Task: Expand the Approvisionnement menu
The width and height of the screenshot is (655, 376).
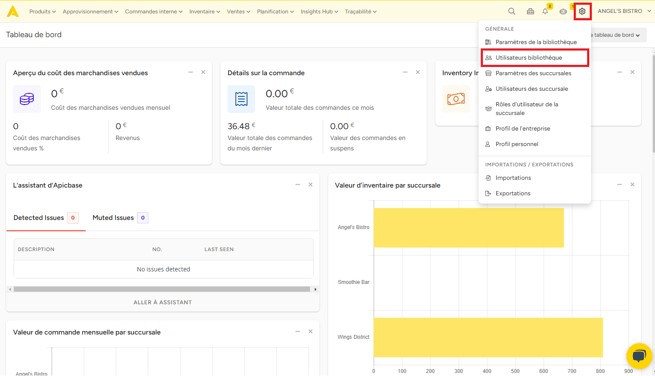Action: click(90, 12)
